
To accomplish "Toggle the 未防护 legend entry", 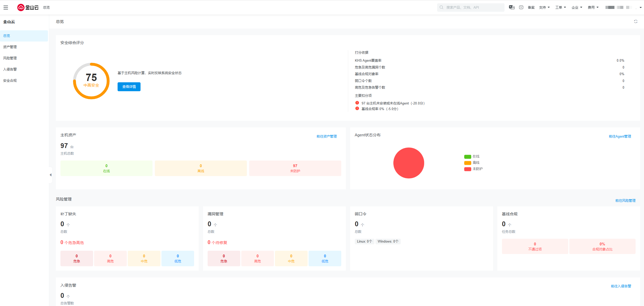I will 473,169.
